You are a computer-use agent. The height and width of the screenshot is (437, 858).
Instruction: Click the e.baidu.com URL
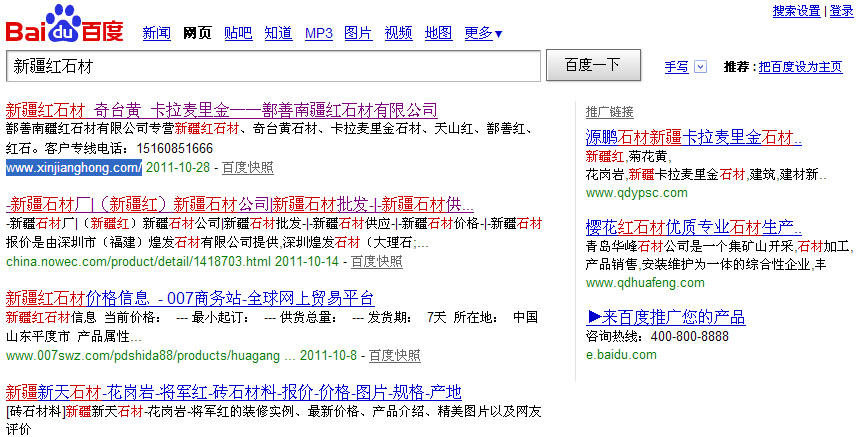click(621, 354)
